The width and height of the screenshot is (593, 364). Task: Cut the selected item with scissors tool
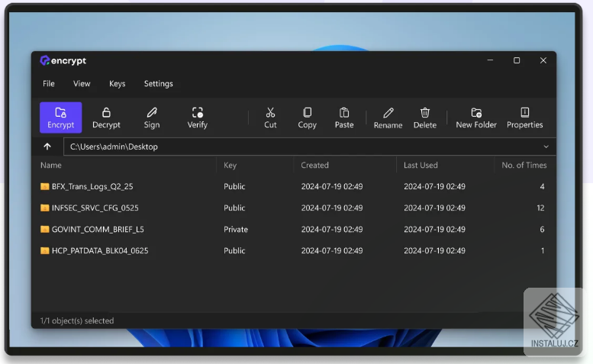pyautogui.click(x=270, y=118)
